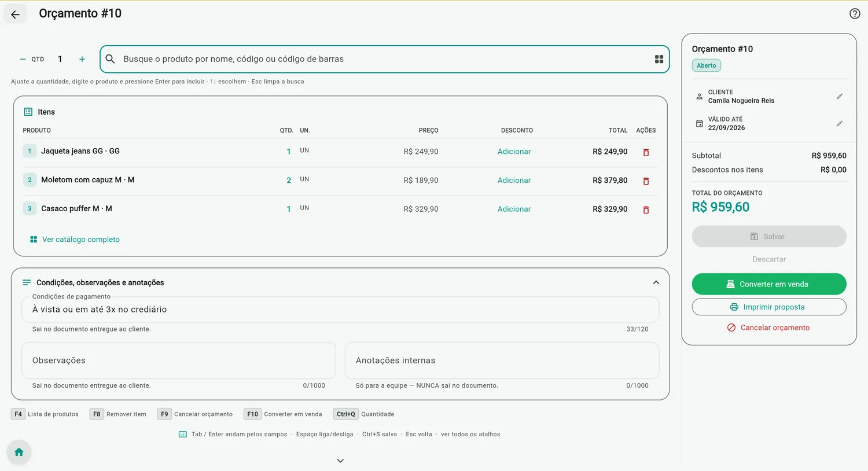Increase quantity with plus button
This screenshot has width=868, height=471.
(82, 59)
